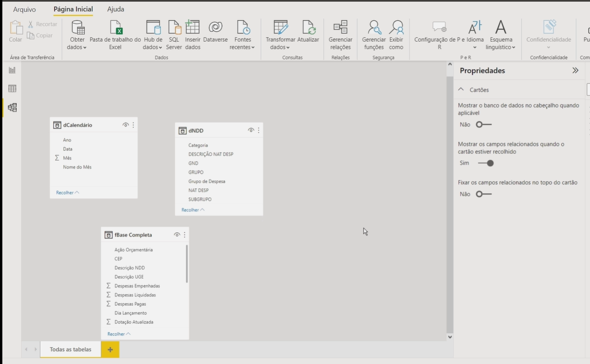The image size is (590, 364).
Task: Open Fontes recentes list
Action: click(242, 35)
